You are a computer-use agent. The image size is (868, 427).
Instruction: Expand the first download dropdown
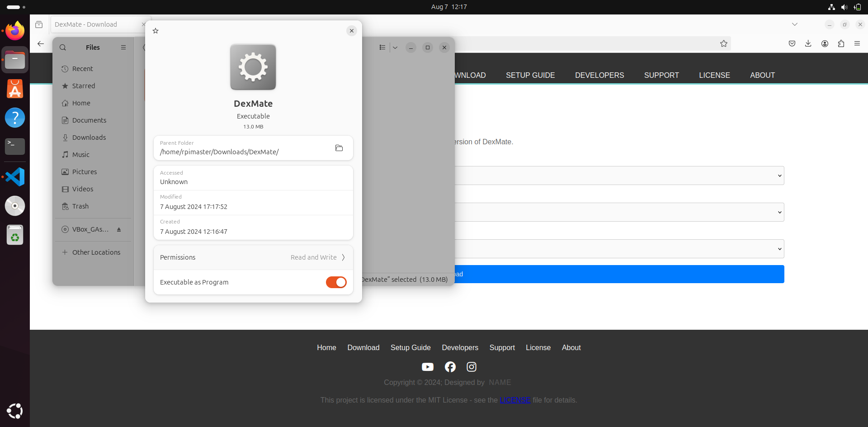[x=619, y=176]
